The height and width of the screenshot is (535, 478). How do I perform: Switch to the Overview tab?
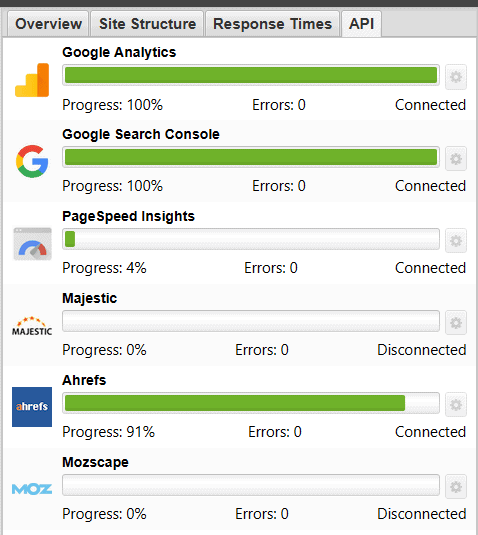[x=48, y=24]
